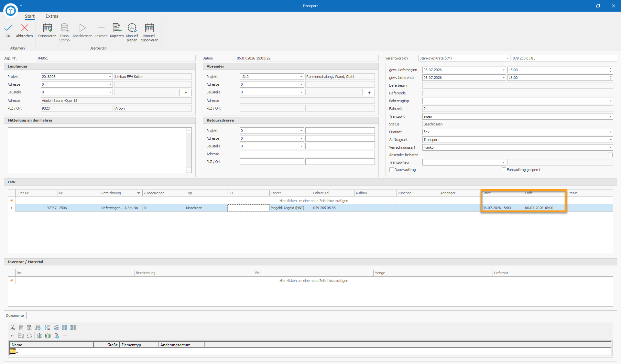Add a new row in Inventar / Material
The width and height of the screenshot is (621, 364).
click(314, 281)
